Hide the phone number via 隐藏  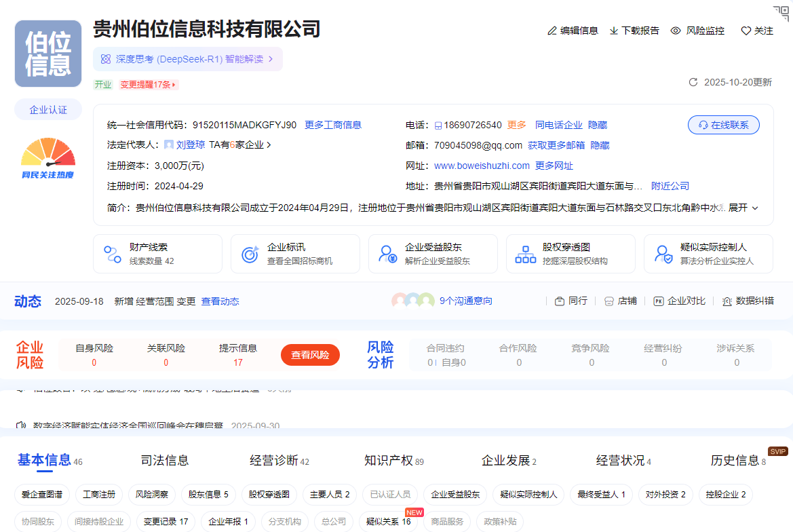(598, 125)
